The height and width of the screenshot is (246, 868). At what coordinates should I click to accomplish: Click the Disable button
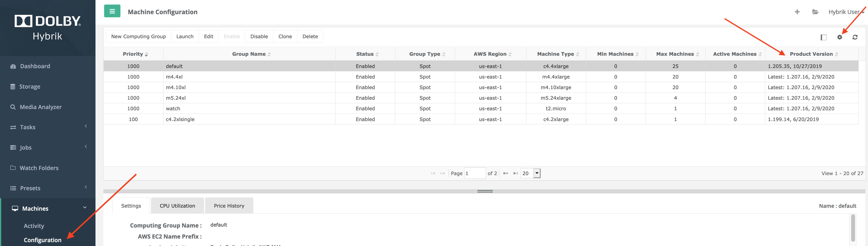click(259, 37)
